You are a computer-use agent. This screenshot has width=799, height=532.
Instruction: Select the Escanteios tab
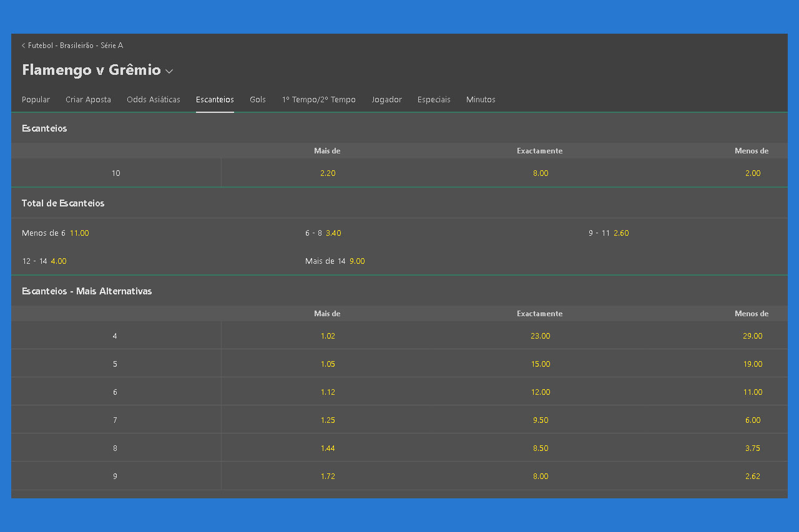pyautogui.click(x=215, y=100)
